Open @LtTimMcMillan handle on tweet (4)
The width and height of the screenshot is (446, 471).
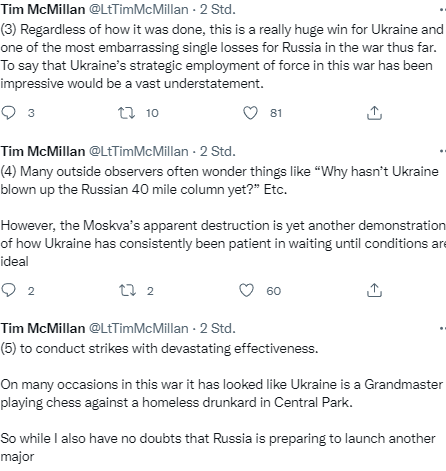click(x=139, y=152)
